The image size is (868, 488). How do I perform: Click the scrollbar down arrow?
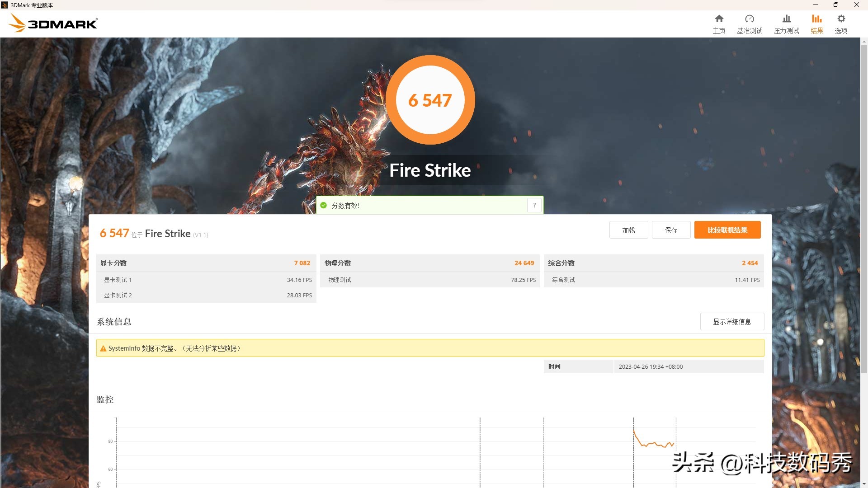[x=864, y=484]
